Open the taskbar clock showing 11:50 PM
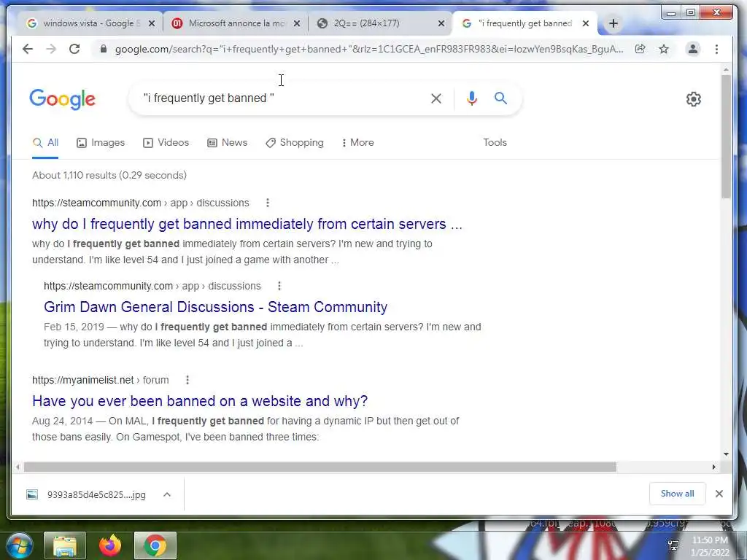Viewport: 747px width, 560px height. click(710, 546)
